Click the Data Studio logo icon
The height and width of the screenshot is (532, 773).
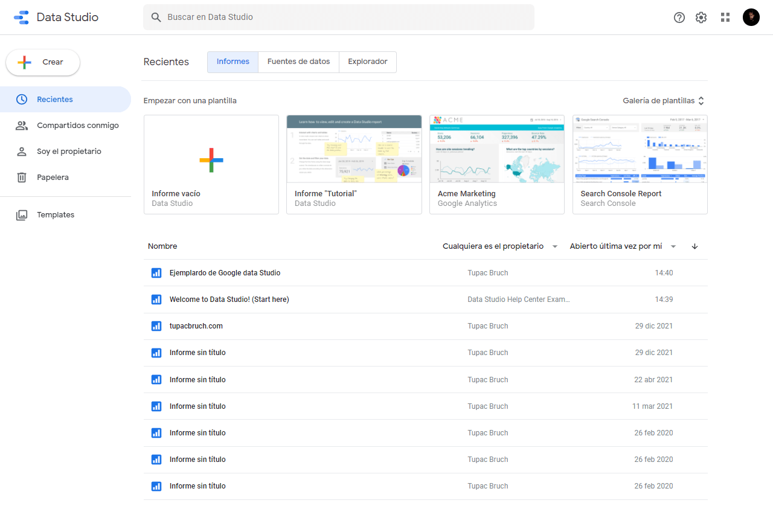21,17
